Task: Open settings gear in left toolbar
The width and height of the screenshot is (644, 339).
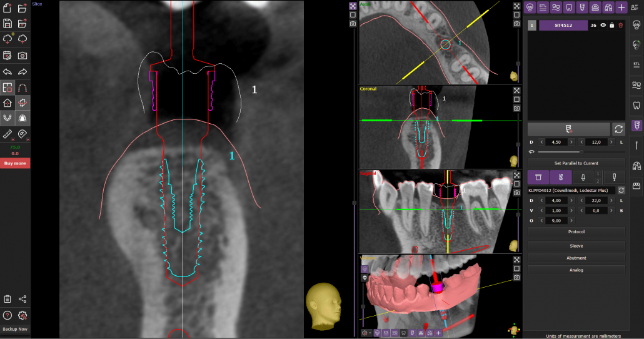Action: (x=22, y=315)
